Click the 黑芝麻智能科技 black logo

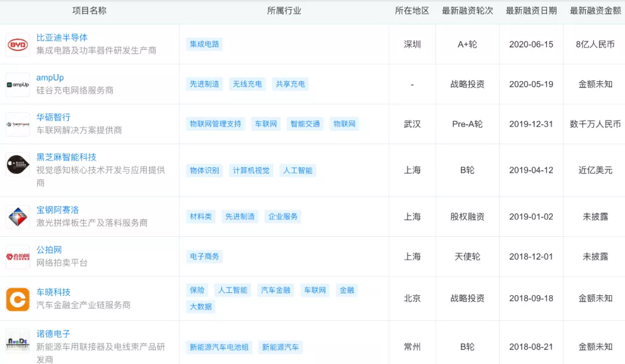pos(17,165)
